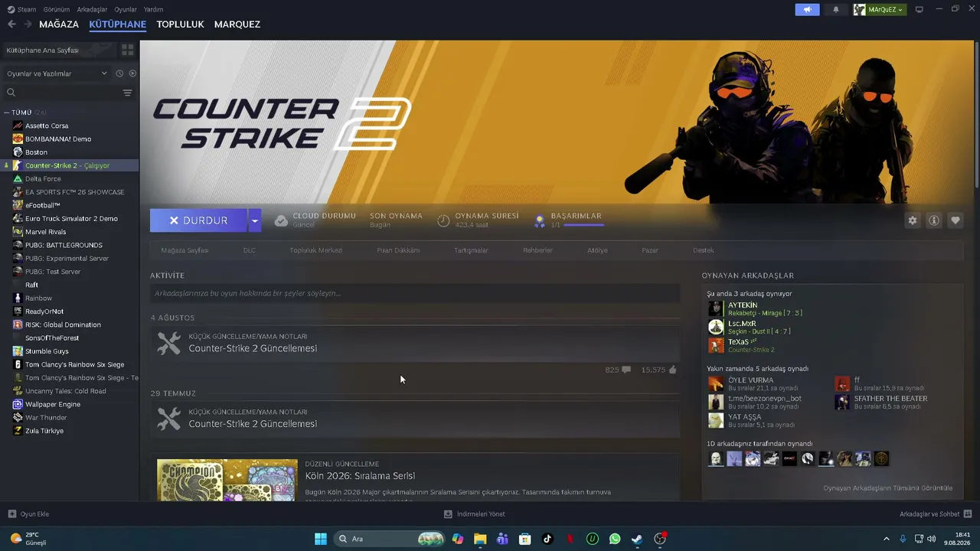The height and width of the screenshot is (551, 980).
Task: Go back with the left arrow
Action: click(x=11, y=24)
